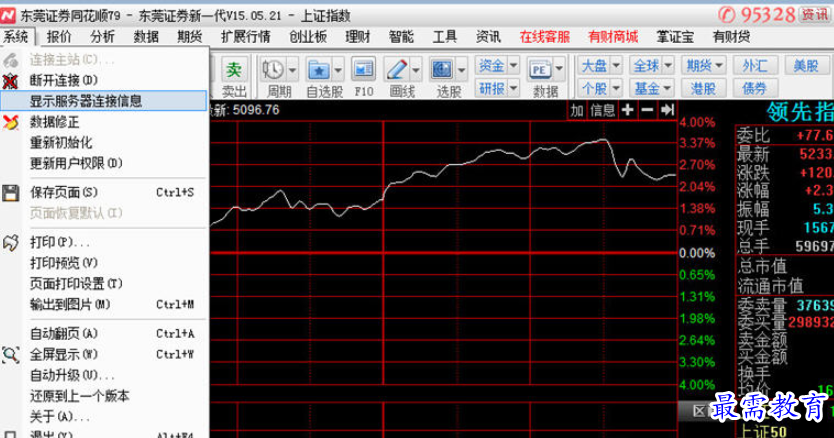Expand the 大盘 dropdown arrow

pyautogui.click(x=616, y=66)
